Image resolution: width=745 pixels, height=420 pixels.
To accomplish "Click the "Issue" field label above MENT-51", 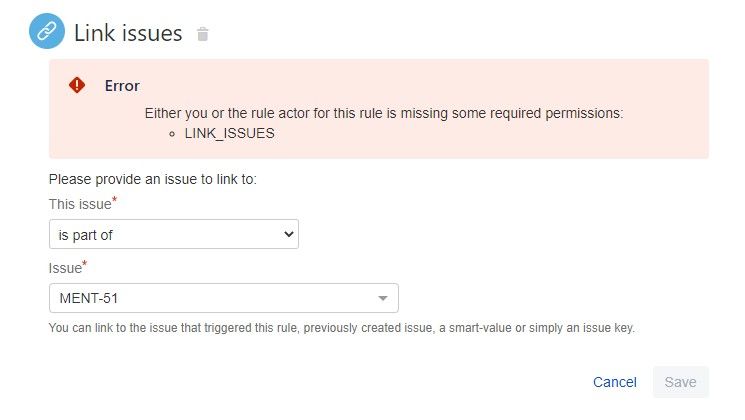I will (x=65, y=268).
